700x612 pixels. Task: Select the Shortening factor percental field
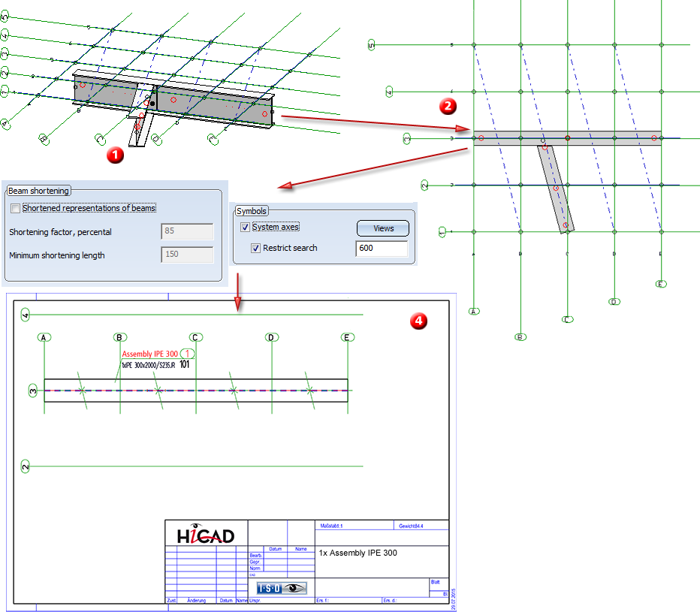(x=187, y=231)
